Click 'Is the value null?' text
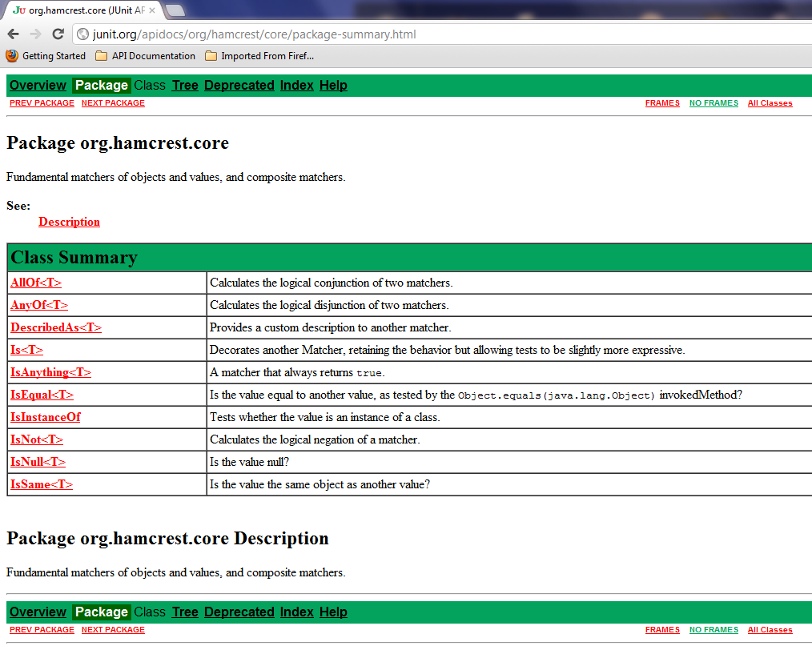Screen dimensions: 812x646 pyautogui.click(x=249, y=462)
